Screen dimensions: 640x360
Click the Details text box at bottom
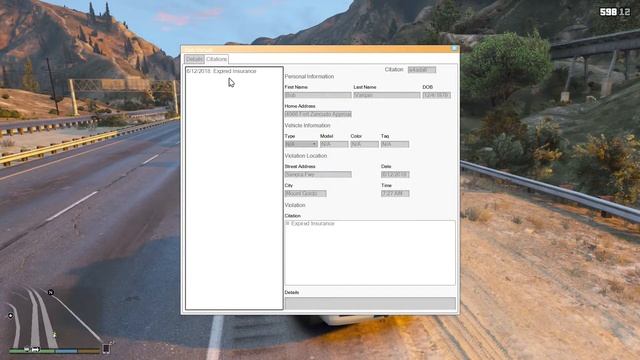coord(370,303)
